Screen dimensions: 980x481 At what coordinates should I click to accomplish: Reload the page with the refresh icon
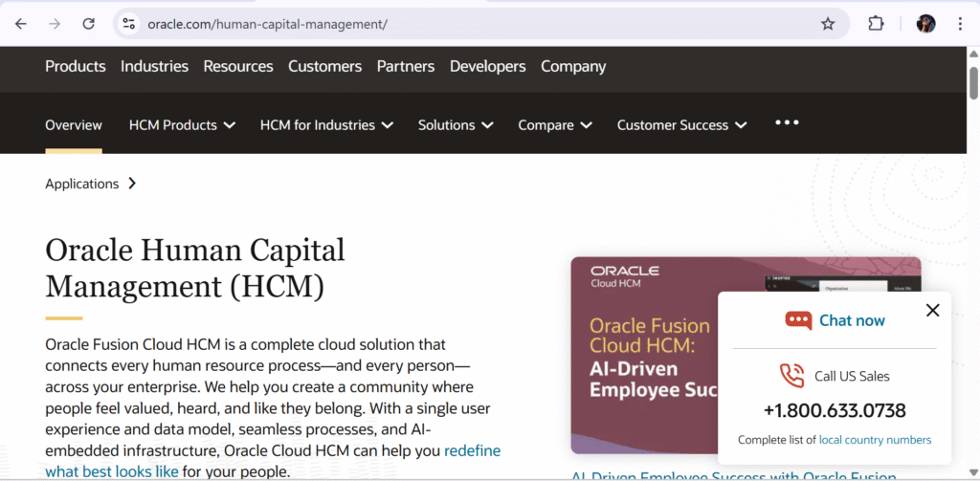[89, 24]
